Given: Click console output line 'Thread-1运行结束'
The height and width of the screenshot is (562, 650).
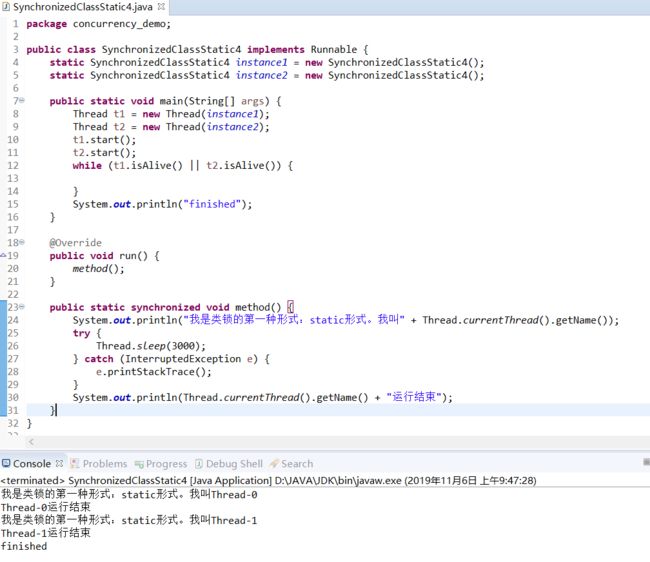Looking at the screenshot, I should click(46, 533).
